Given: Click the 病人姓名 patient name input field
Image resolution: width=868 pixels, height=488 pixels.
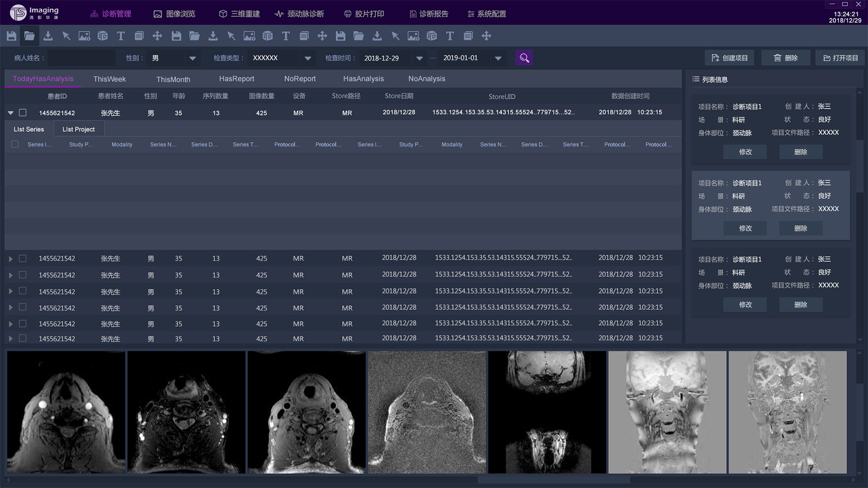Looking at the screenshot, I should click(82, 58).
